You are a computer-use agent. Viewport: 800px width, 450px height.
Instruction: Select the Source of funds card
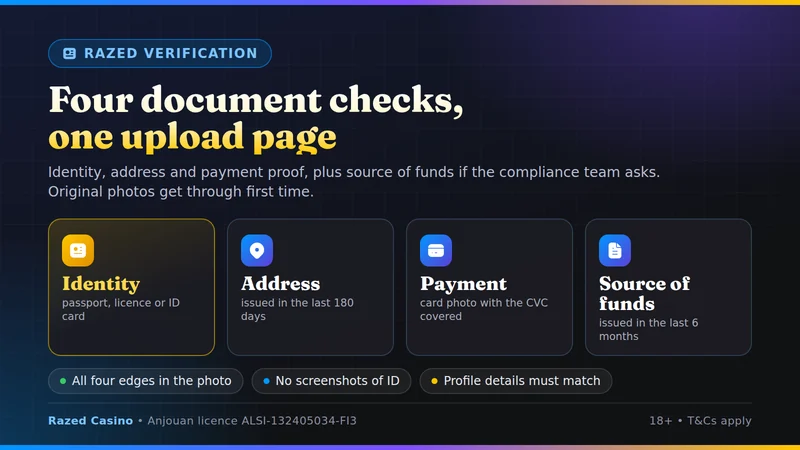tap(668, 287)
